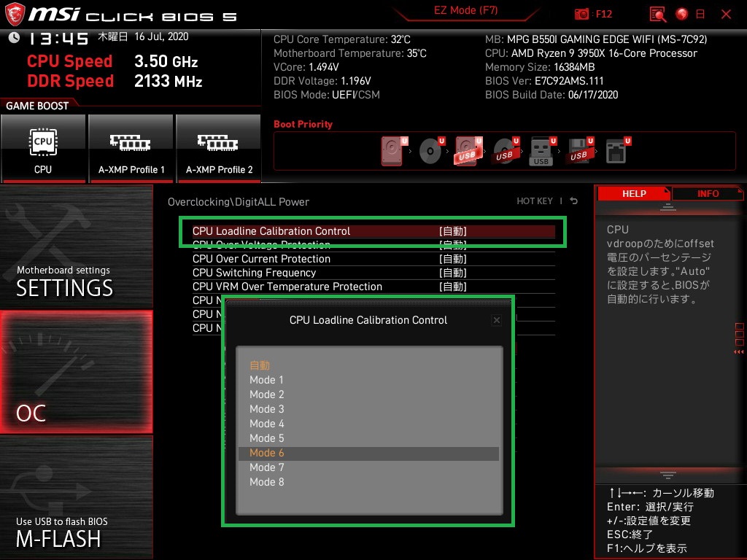Image resolution: width=747 pixels, height=560 pixels.
Task: Click the side panel collapse arrows
Action: tap(739, 352)
